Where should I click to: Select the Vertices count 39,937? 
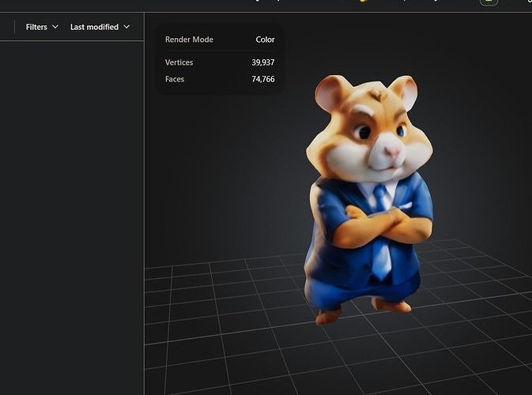coord(263,62)
